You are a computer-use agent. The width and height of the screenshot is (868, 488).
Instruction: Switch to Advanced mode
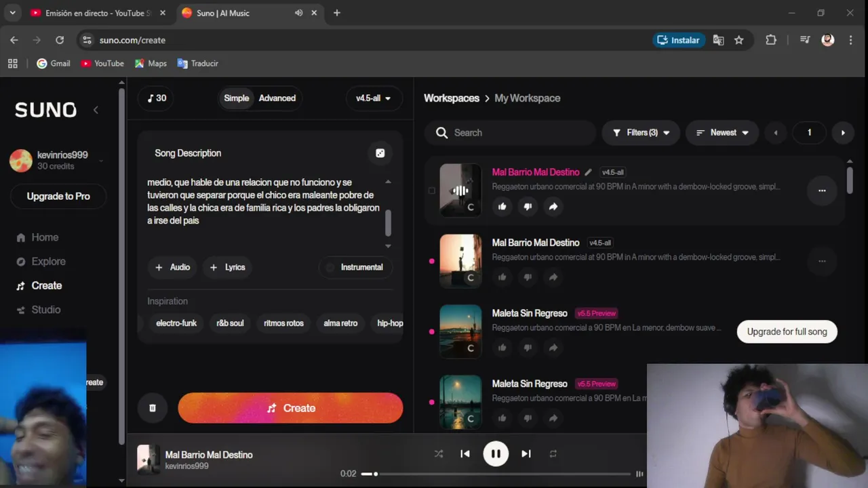[x=277, y=98]
